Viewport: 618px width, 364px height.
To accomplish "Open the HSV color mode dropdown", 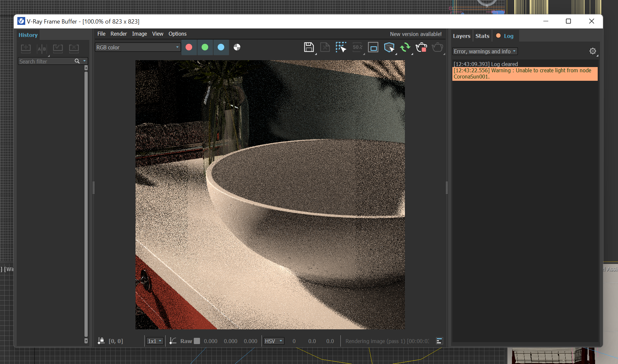I will (x=274, y=341).
